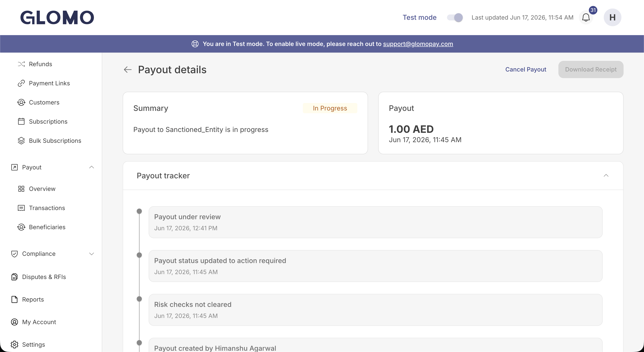Open Beneficiaries under Payout

click(x=47, y=227)
